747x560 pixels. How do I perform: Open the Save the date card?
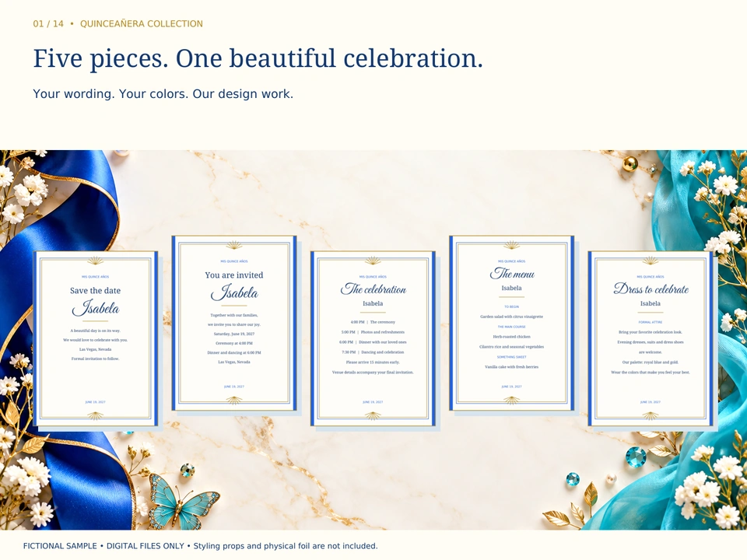(x=96, y=338)
